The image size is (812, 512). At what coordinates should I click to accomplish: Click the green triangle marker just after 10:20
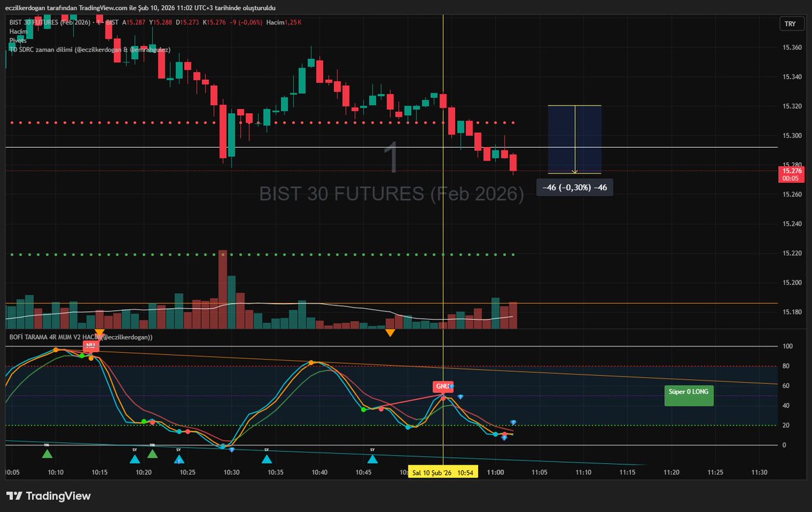point(152,454)
